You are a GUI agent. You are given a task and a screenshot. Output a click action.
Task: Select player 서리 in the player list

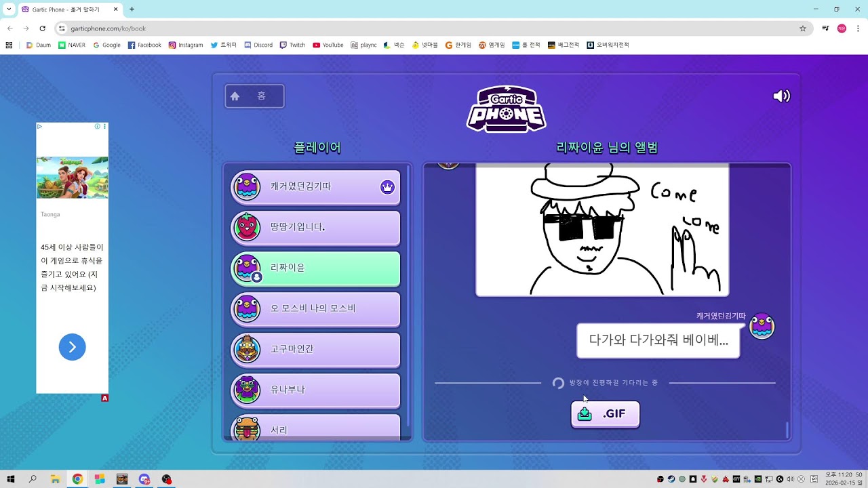(x=315, y=428)
